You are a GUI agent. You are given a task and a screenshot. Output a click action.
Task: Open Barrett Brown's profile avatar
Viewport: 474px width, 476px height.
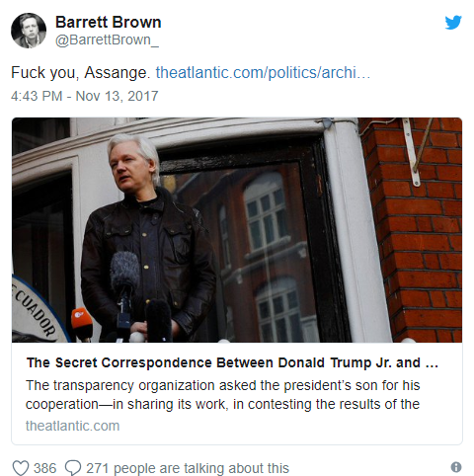pyautogui.click(x=29, y=31)
